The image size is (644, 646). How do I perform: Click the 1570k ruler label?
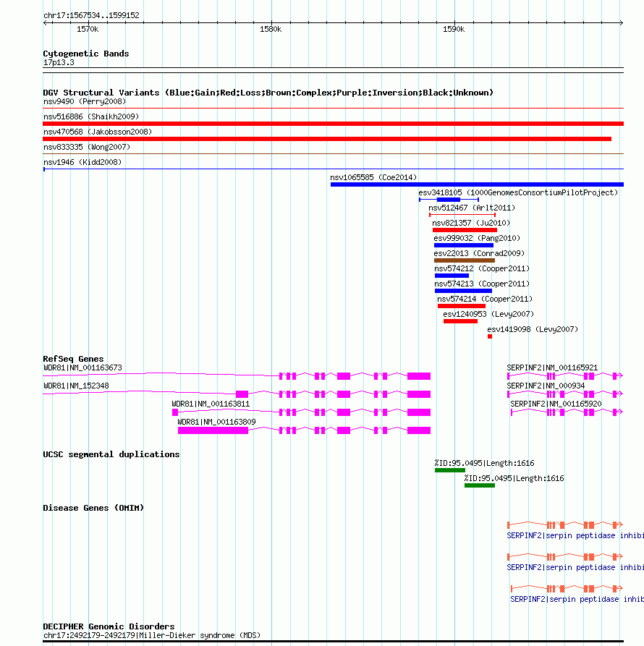tap(88, 29)
